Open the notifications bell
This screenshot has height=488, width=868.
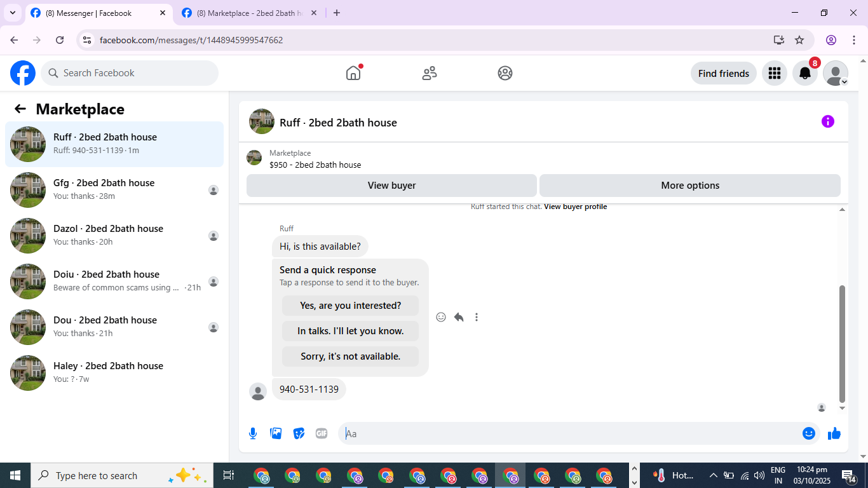tap(805, 73)
